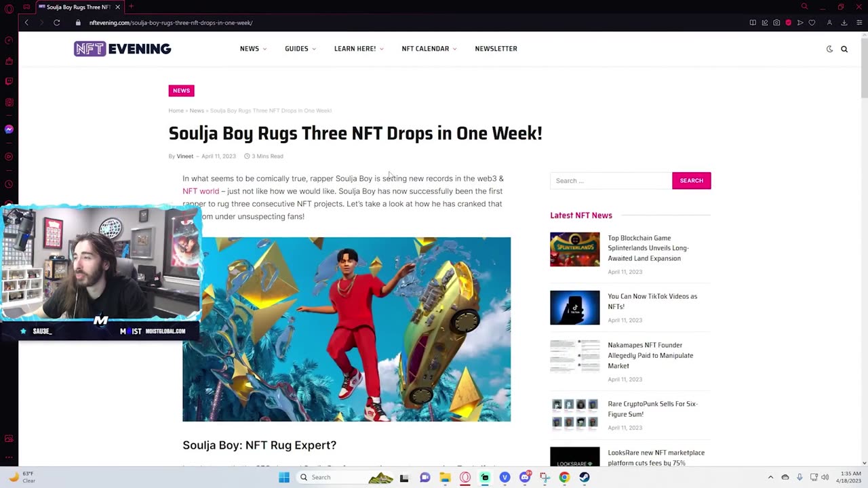Image resolution: width=868 pixels, height=488 pixels.
Task: Read Top Blockchain Game Land Expansion article
Action: (648, 248)
